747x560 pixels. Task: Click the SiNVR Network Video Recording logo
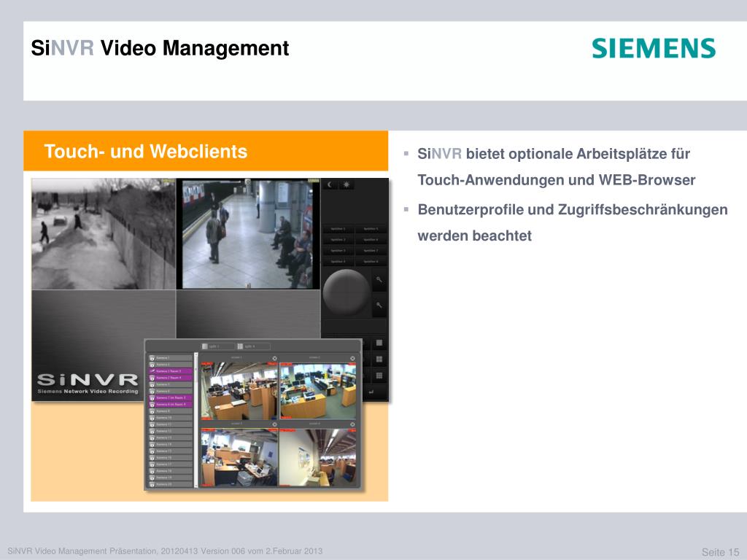tap(88, 384)
